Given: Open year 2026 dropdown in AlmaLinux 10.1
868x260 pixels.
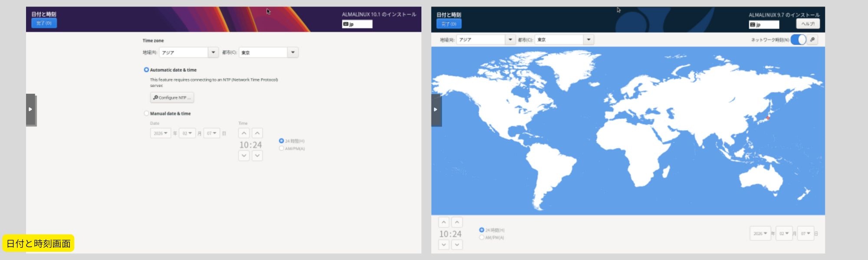Looking at the screenshot, I should [161, 133].
